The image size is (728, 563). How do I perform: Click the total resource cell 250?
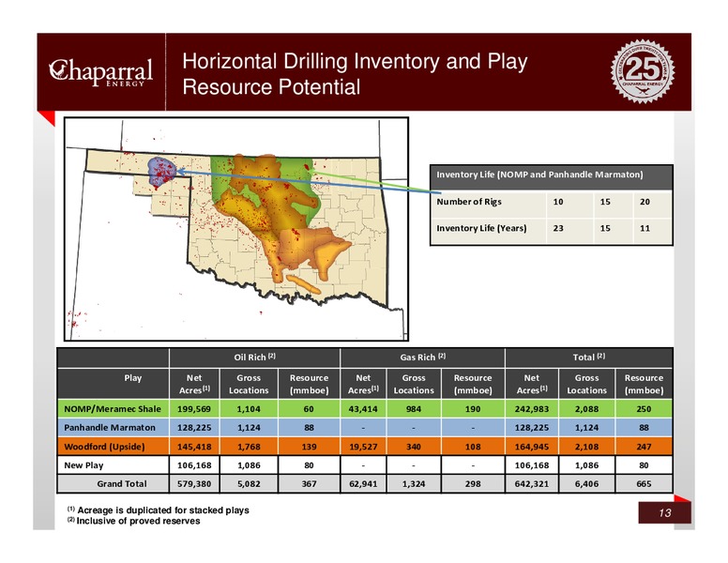point(644,409)
